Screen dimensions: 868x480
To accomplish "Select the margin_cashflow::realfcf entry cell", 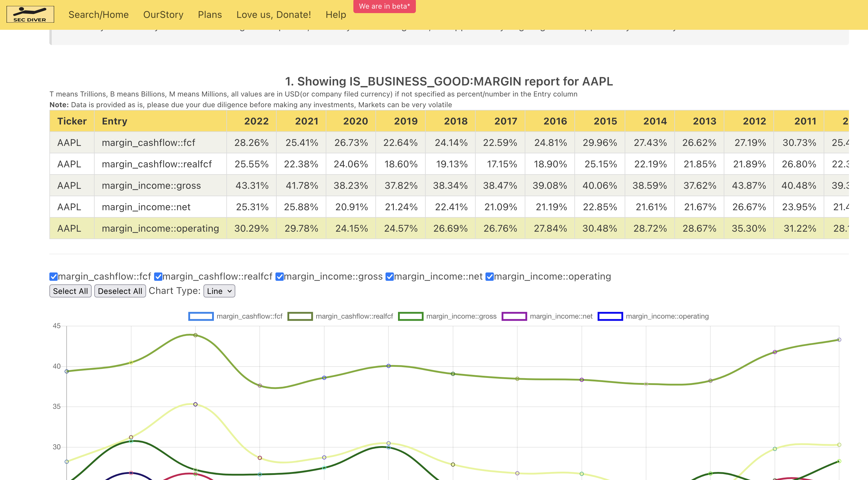I will coord(160,164).
